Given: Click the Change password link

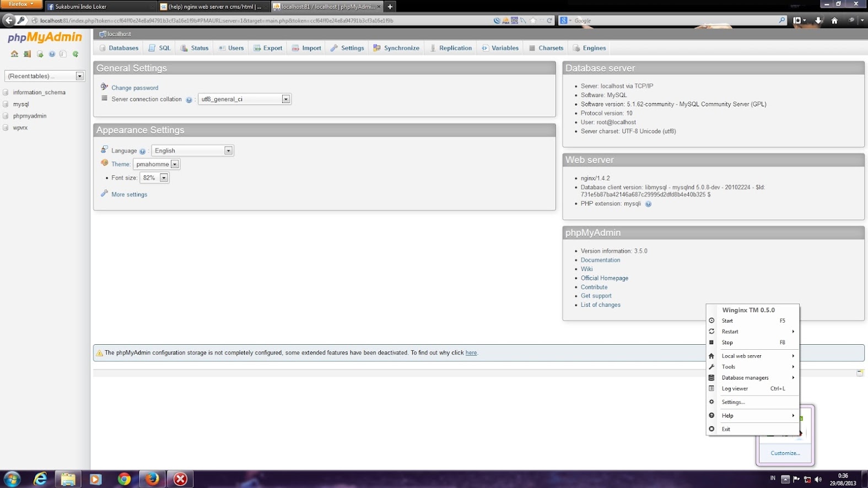Looking at the screenshot, I should point(134,88).
